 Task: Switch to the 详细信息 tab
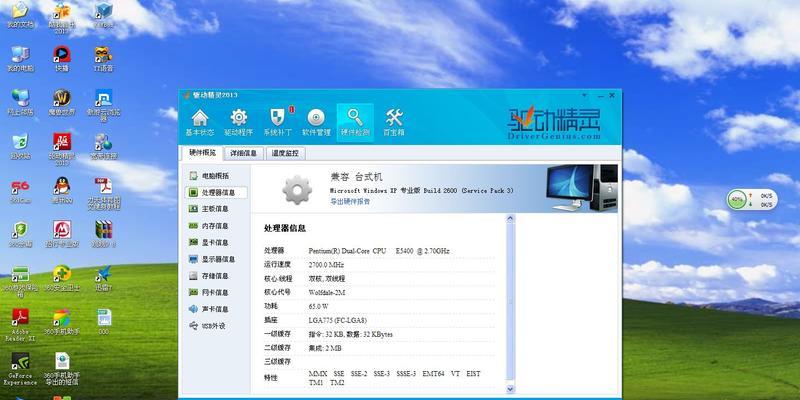(244, 153)
